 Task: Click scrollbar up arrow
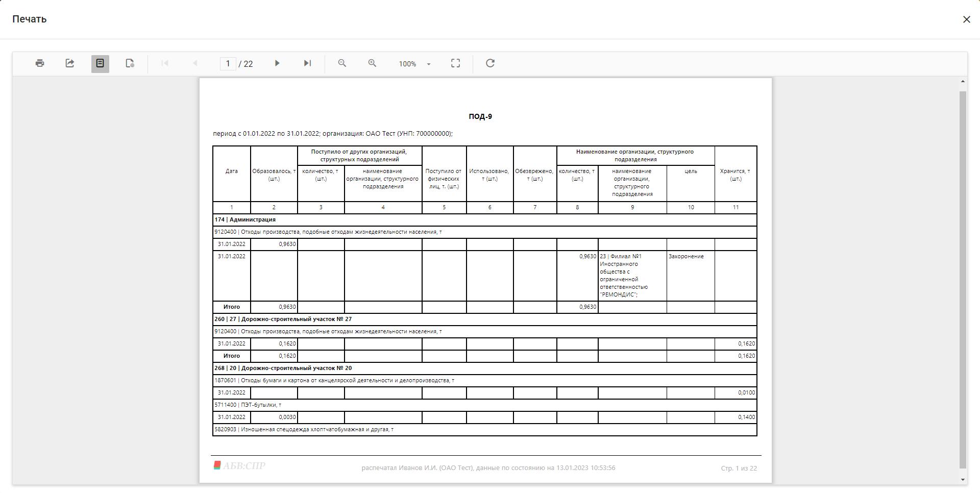tap(963, 82)
